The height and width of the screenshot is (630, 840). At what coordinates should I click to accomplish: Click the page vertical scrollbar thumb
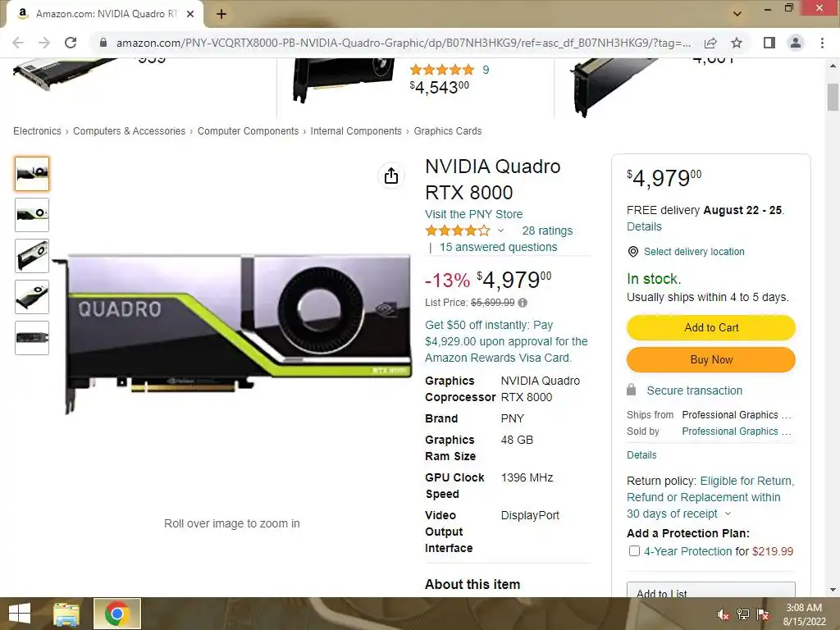coord(833,97)
